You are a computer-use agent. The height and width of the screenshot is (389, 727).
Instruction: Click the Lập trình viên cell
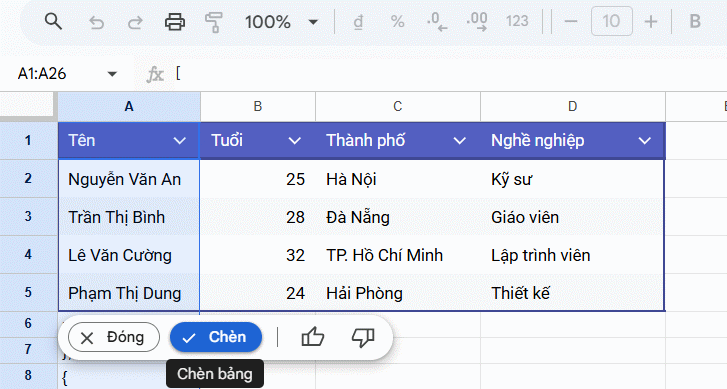(x=573, y=255)
